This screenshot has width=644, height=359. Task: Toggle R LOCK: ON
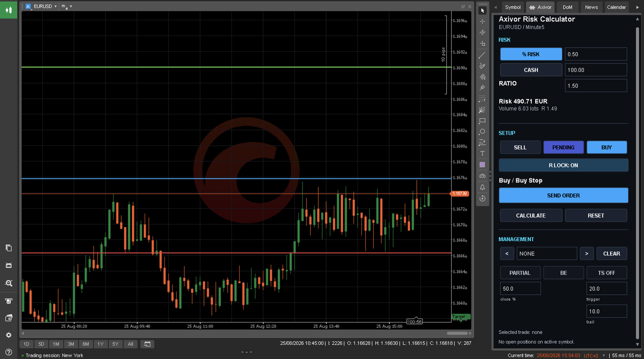tap(563, 165)
